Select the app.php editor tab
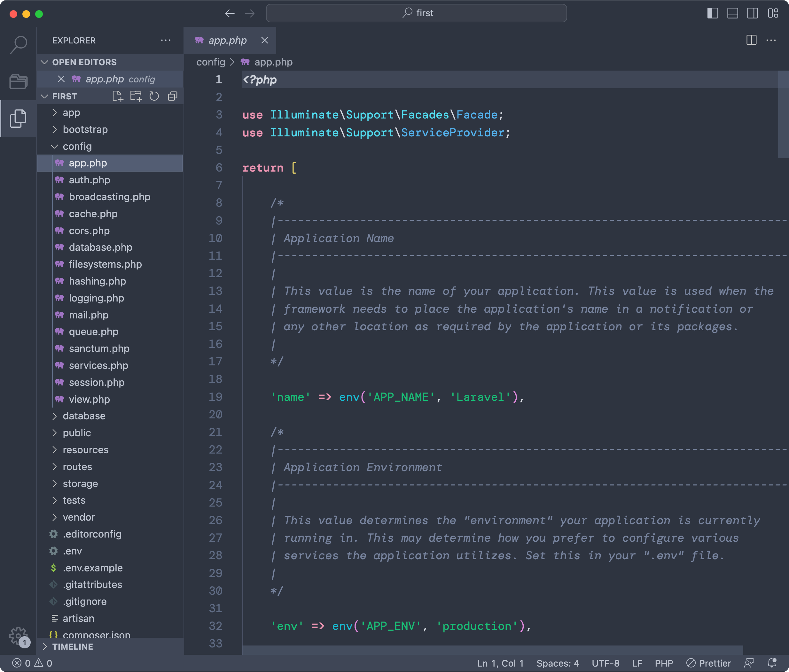The image size is (789, 672). [227, 40]
